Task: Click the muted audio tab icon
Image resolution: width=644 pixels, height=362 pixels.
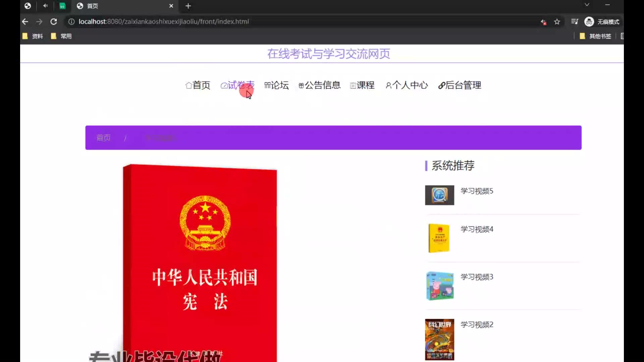Action: pyautogui.click(x=45, y=6)
